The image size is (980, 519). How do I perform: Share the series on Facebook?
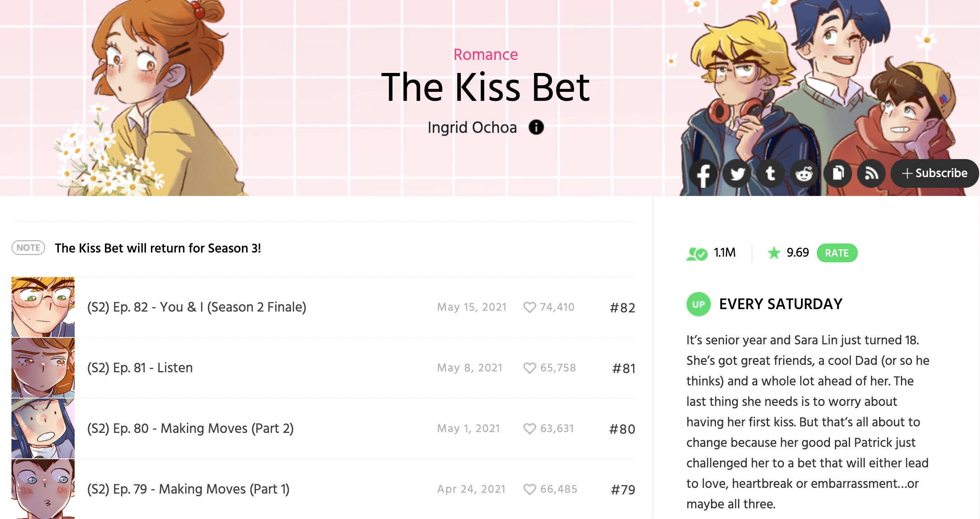(703, 173)
